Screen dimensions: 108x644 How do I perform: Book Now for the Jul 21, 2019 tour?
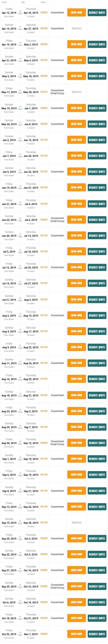pos(76,299)
